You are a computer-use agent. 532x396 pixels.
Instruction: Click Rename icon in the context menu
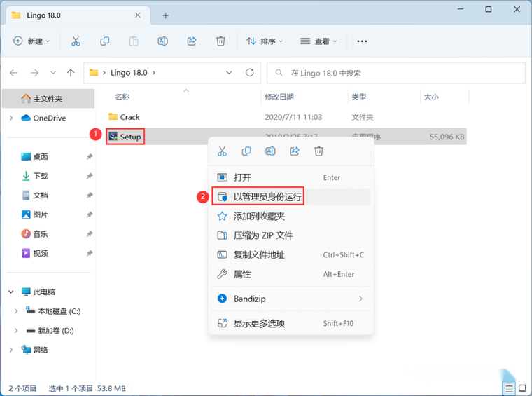pyautogui.click(x=270, y=151)
